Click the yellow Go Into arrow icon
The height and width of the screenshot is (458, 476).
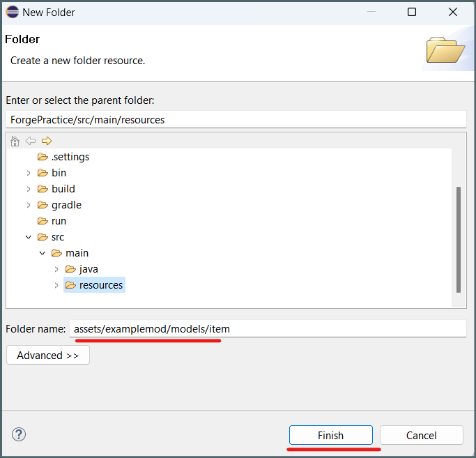click(47, 141)
